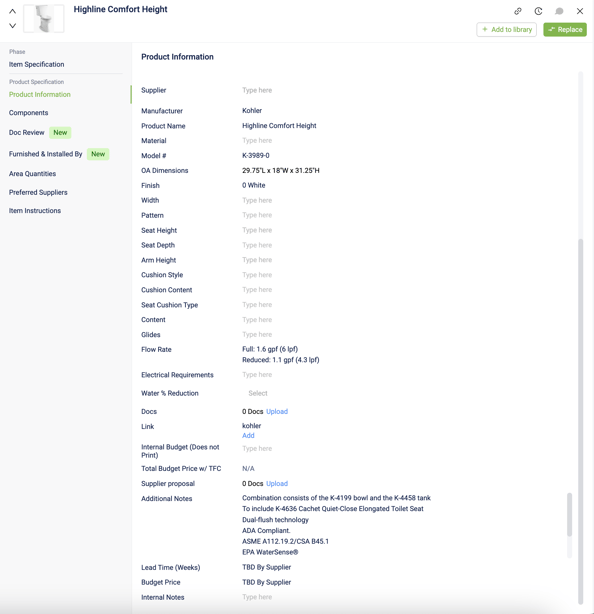Click the Replace button

coord(565,29)
